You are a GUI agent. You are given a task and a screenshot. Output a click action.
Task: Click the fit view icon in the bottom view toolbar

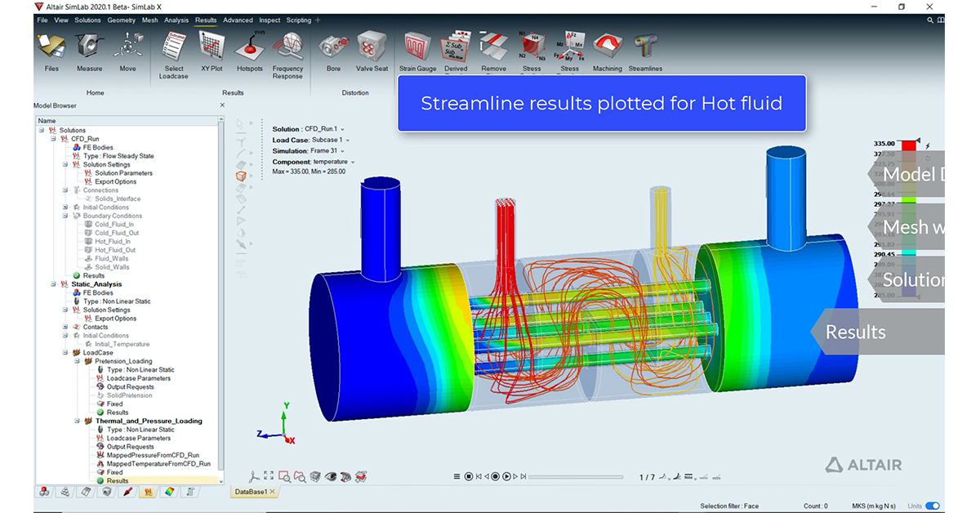point(268,476)
